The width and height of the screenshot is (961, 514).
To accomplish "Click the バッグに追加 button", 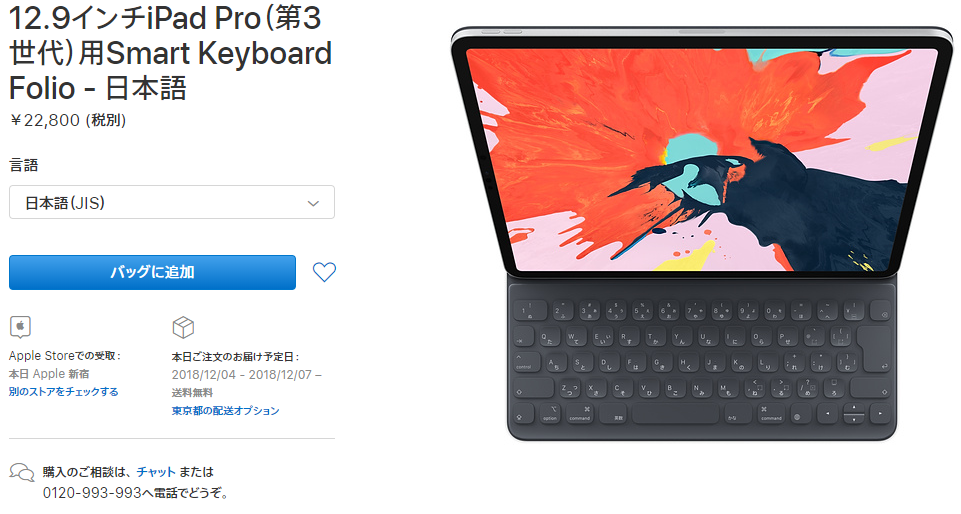I will [152, 272].
